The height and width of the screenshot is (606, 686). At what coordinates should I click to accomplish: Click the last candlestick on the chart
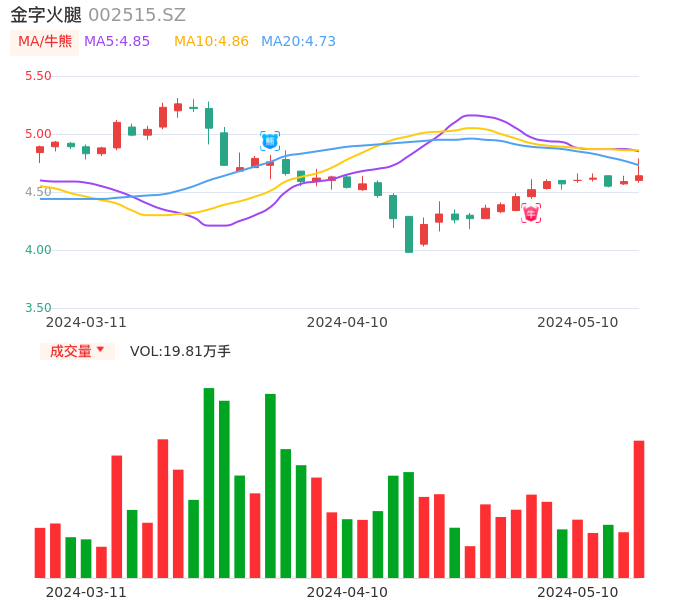639,177
